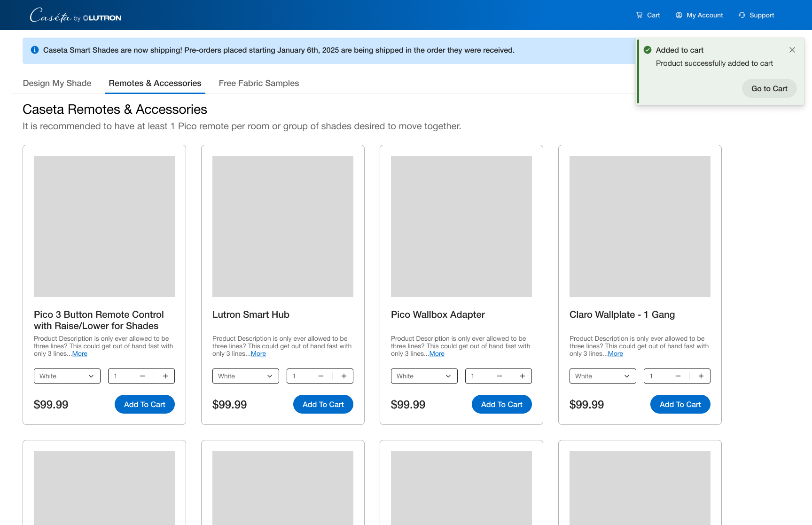
Task: Open color dropdown for Claro Wallplate
Action: click(x=603, y=376)
